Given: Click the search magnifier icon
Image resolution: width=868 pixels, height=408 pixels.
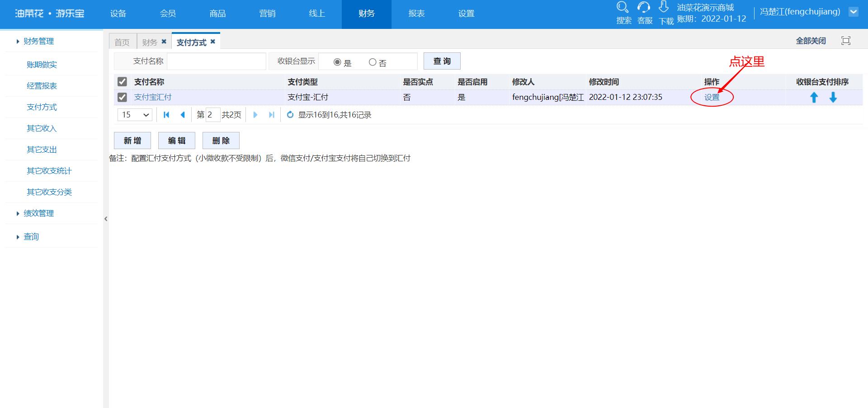Looking at the screenshot, I should click(623, 7).
